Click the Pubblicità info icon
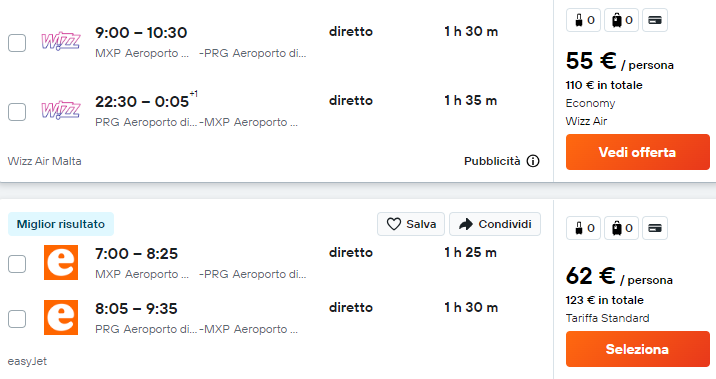This screenshot has height=379, width=716. [x=533, y=161]
